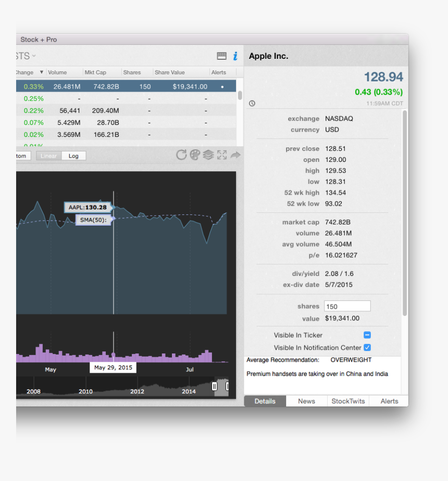
Task: Open the Details tab
Action: click(x=265, y=401)
